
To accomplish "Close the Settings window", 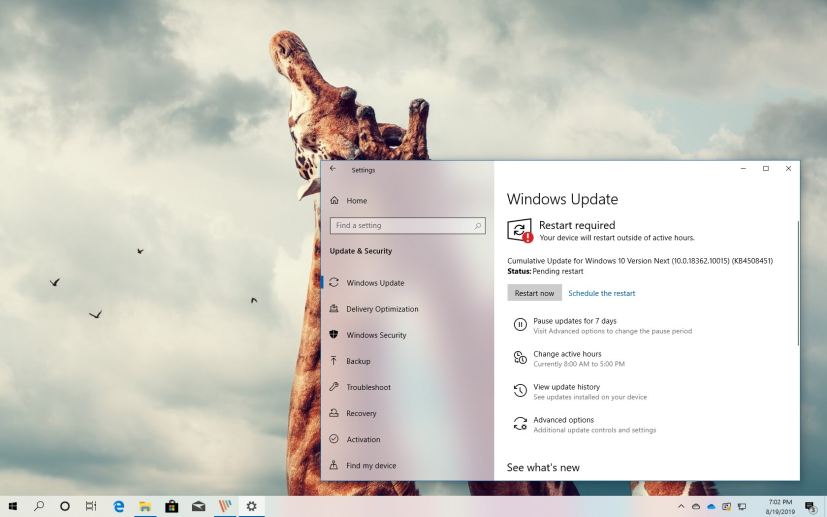I will (x=788, y=169).
